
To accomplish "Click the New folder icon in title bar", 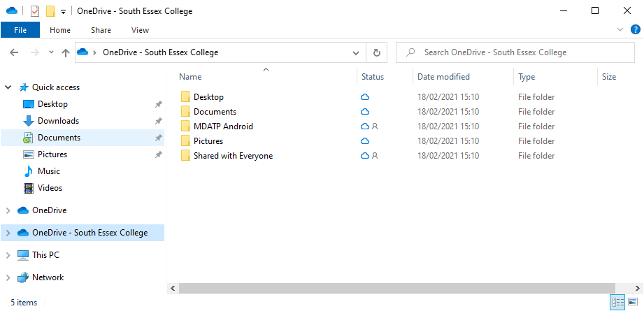I will 50,11.
